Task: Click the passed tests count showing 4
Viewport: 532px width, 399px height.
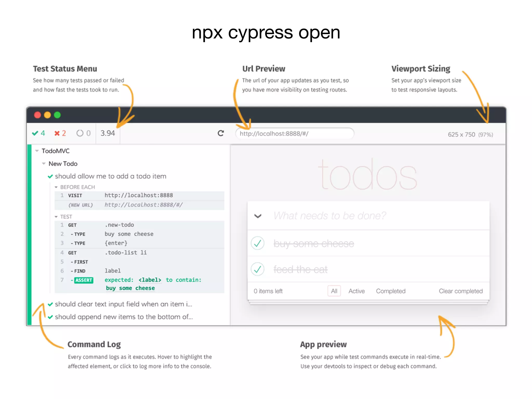Action: (x=38, y=133)
